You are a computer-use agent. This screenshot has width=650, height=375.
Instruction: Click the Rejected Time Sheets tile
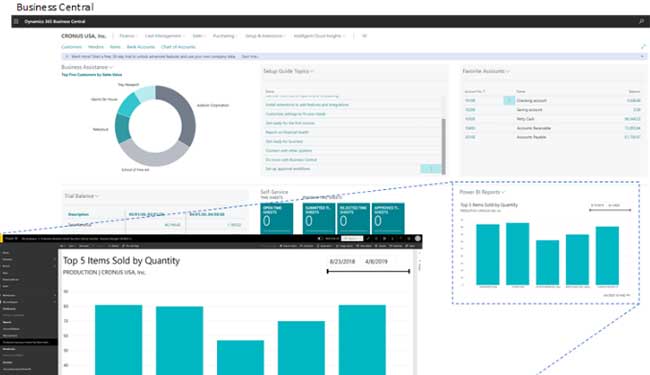pyautogui.click(x=353, y=219)
